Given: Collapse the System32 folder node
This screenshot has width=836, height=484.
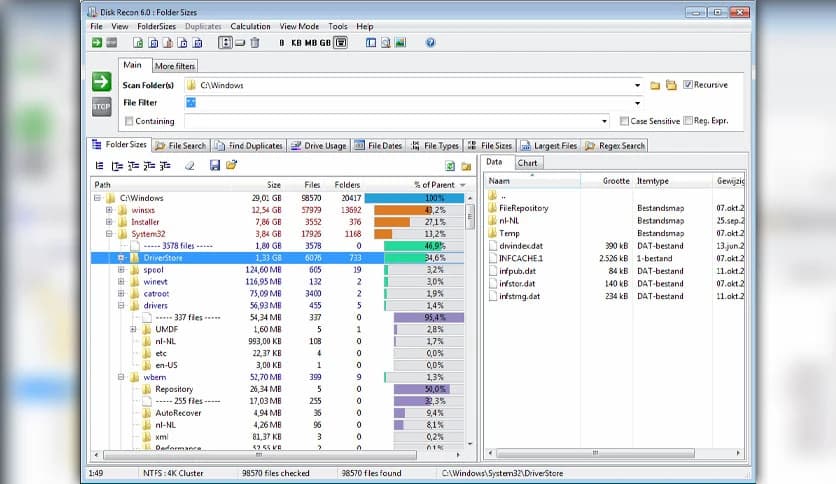Looking at the screenshot, I should point(109,233).
